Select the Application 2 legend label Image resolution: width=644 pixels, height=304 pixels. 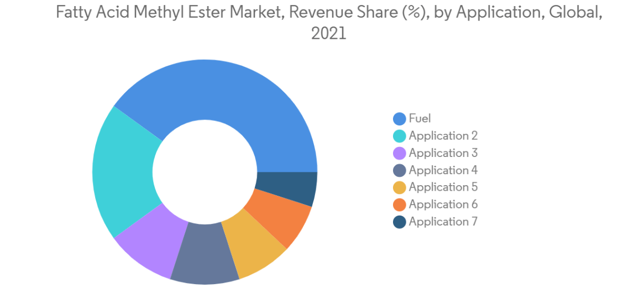point(443,136)
